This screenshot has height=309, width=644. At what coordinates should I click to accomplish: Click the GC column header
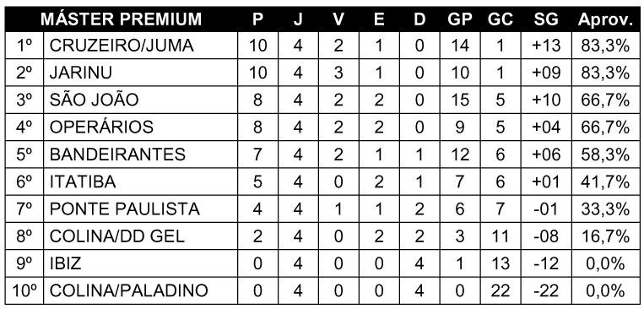click(x=501, y=19)
